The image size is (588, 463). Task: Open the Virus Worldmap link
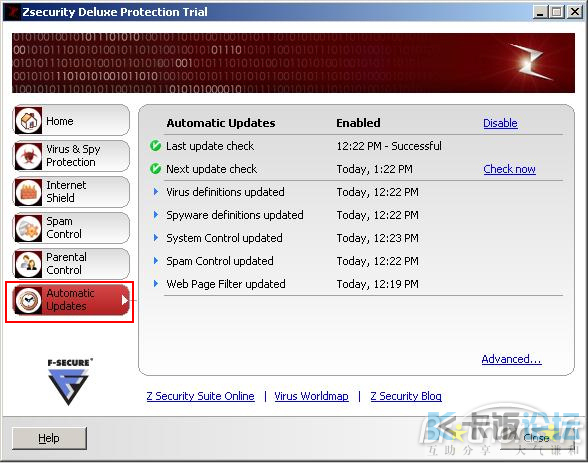click(x=311, y=396)
